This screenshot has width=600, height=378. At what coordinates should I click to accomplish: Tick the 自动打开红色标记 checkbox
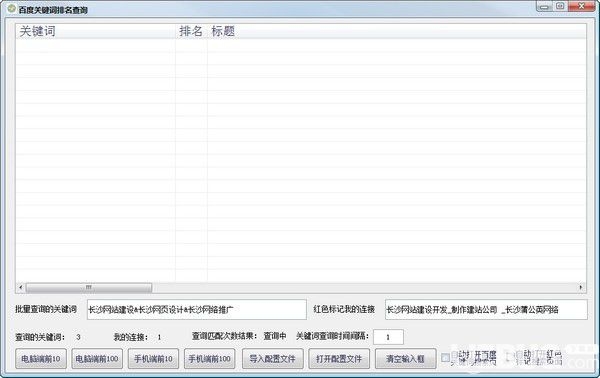(x=509, y=358)
